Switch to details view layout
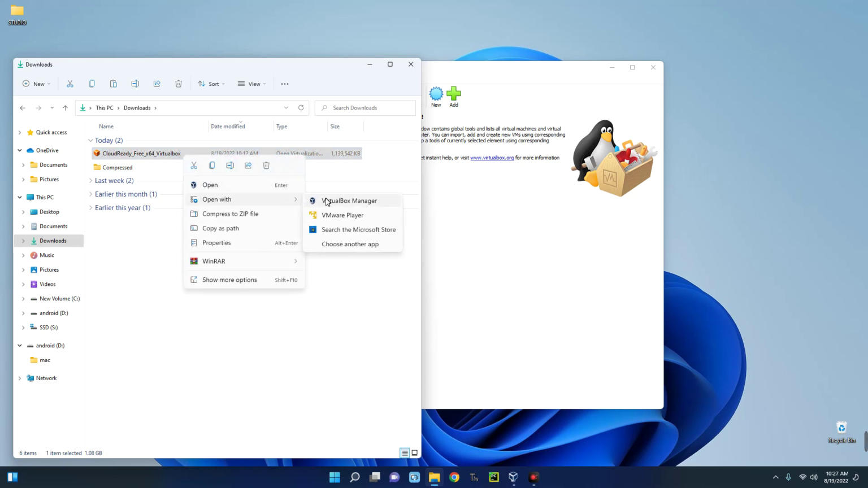868x488 pixels. (x=405, y=452)
